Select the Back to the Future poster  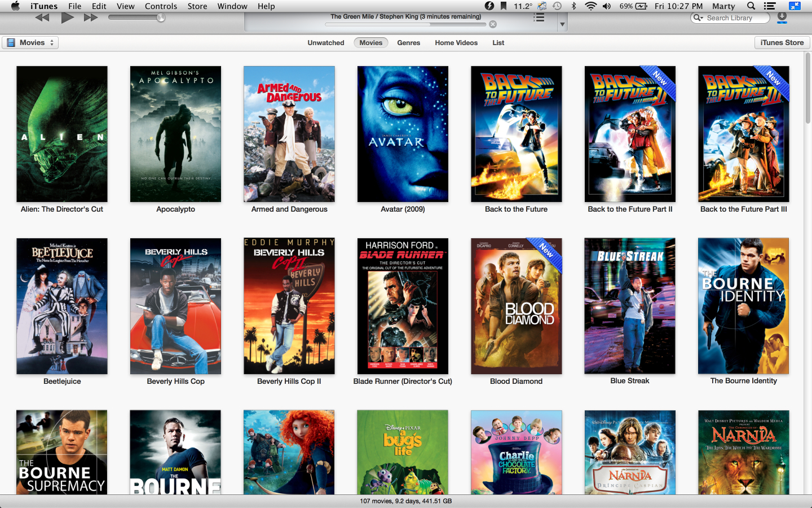(x=517, y=134)
